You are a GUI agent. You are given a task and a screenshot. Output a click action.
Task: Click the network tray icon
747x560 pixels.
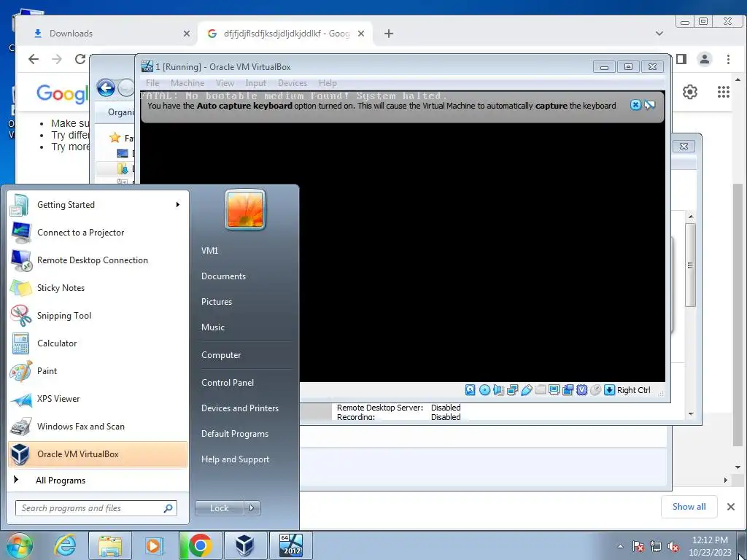point(656,546)
